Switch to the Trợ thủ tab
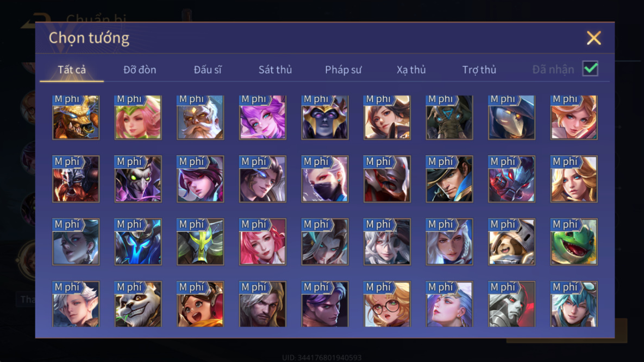The height and width of the screenshot is (362, 644). click(x=479, y=69)
